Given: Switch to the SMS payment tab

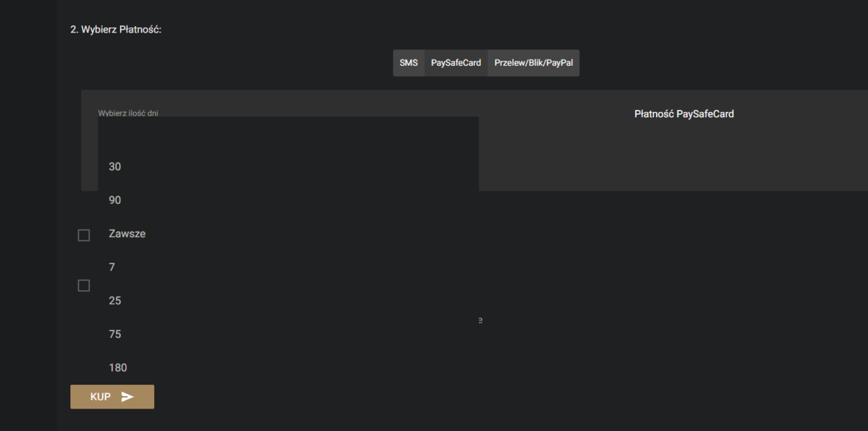Looking at the screenshot, I should (409, 63).
